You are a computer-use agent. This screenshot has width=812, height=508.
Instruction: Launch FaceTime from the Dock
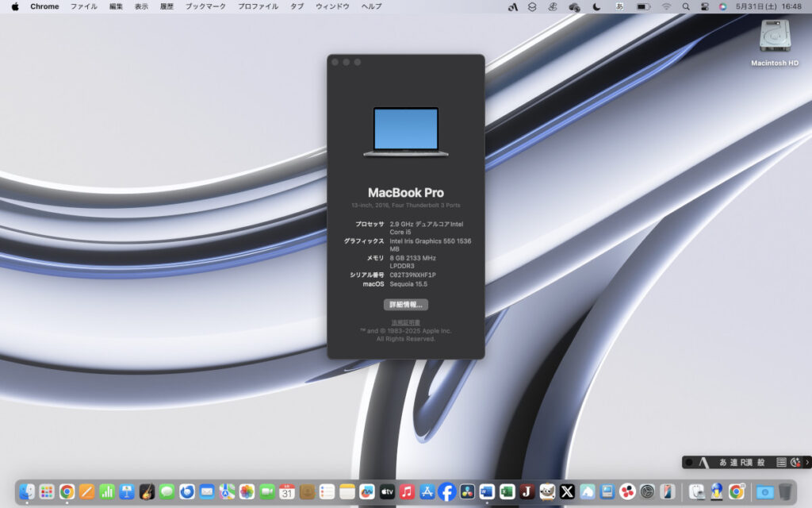(x=267, y=491)
